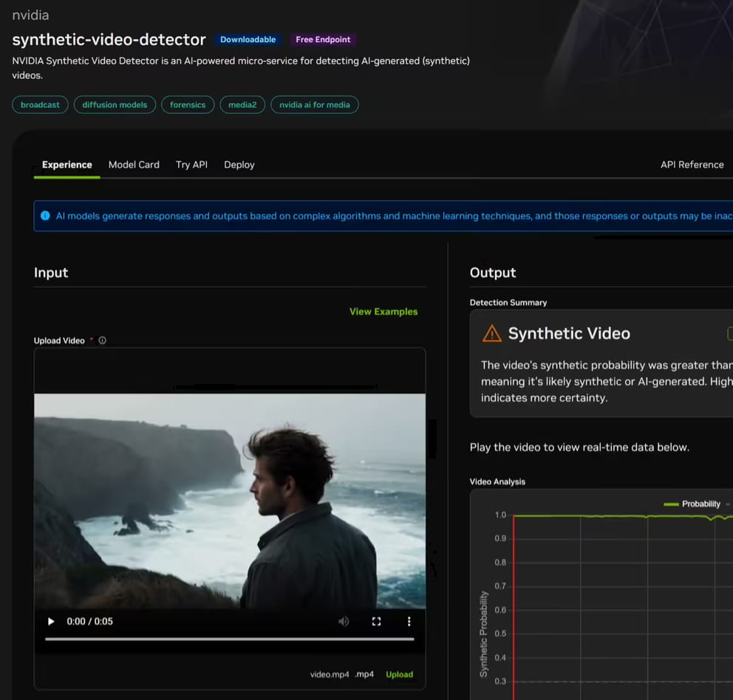Select the Experience tab
The image size is (733, 700).
coord(67,165)
